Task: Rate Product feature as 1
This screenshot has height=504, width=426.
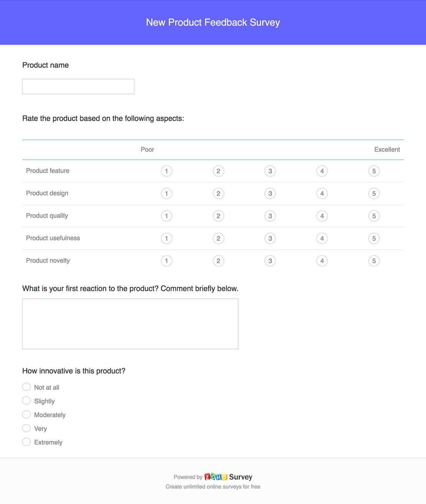Action: coord(167,171)
